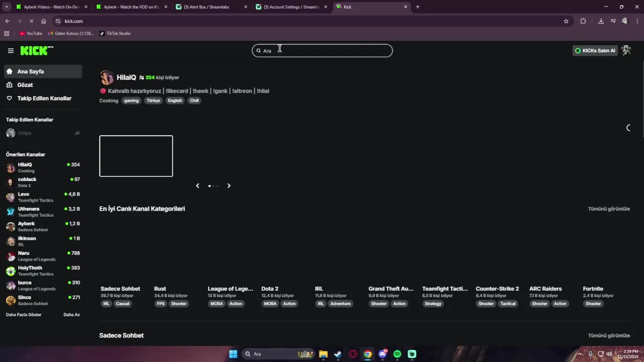Click HilalQ streamer avatar in featured banner
The height and width of the screenshot is (362, 644).
[107, 77]
